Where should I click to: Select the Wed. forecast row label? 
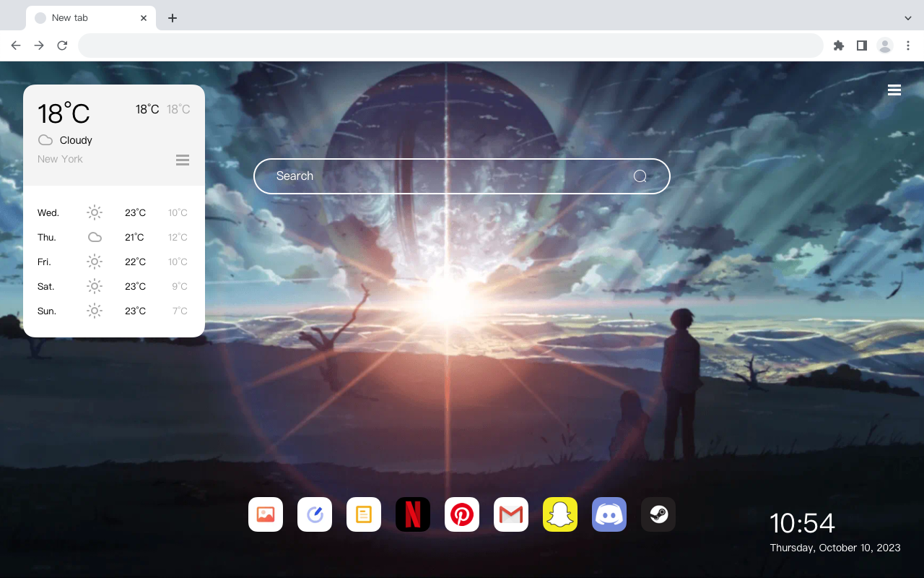click(x=48, y=213)
